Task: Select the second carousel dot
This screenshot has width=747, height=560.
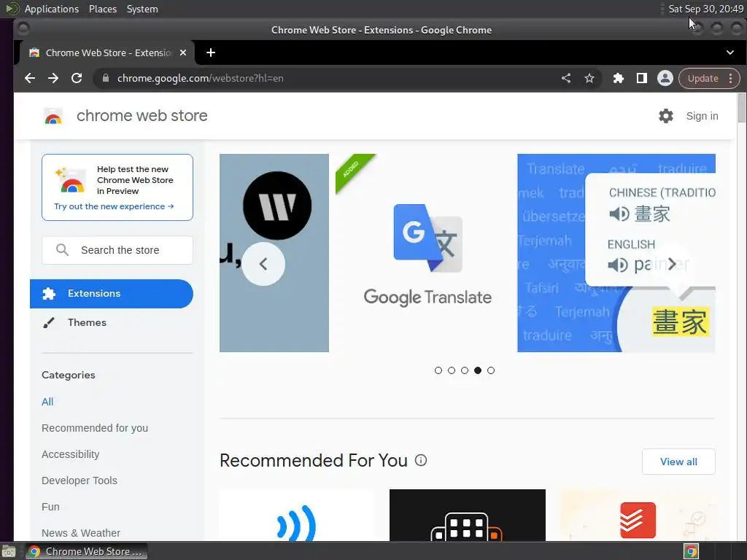Action: coord(452,370)
